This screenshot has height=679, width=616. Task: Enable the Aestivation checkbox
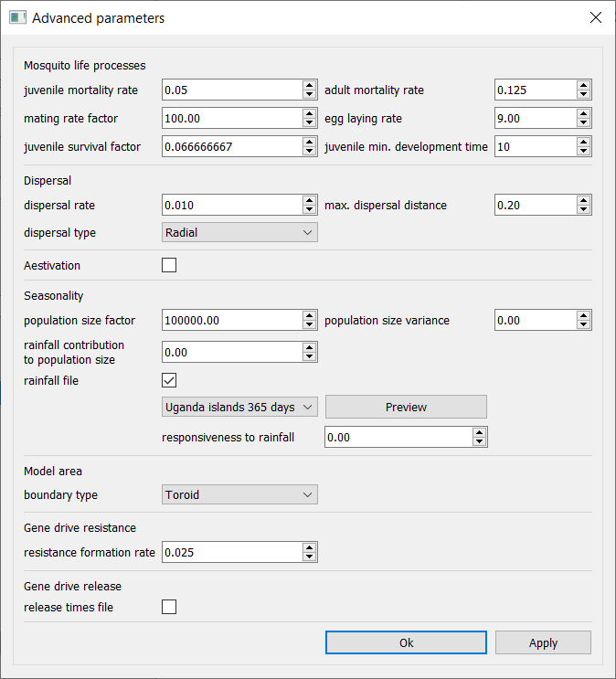click(169, 266)
